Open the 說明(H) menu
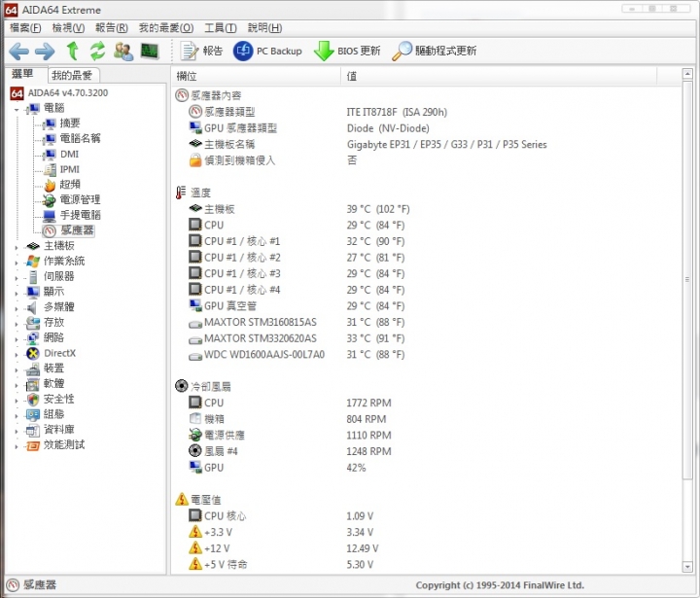Screen dimensions: 700x598 [264, 27]
